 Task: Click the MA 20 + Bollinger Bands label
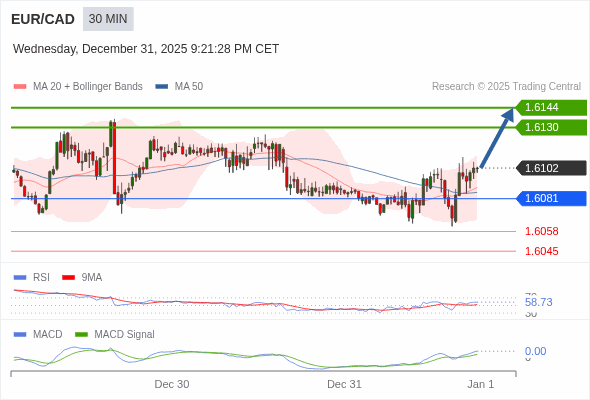click(88, 87)
